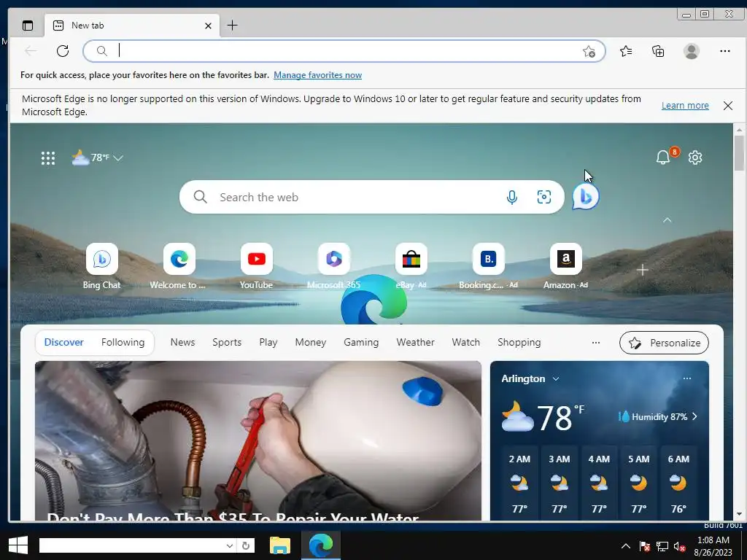The height and width of the screenshot is (560, 747).
Task: Open visual search camera icon
Action: point(544,197)
